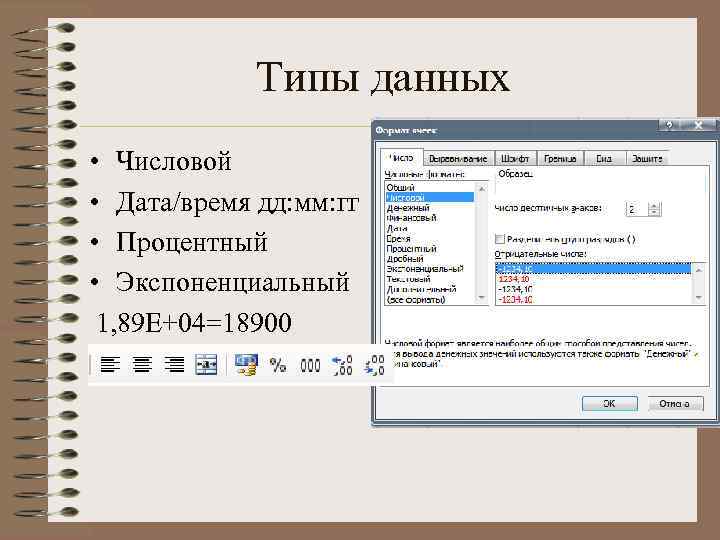Click the Дата/время дд:мм:гг bullet

pyautogui.click(x=236, y=202)
